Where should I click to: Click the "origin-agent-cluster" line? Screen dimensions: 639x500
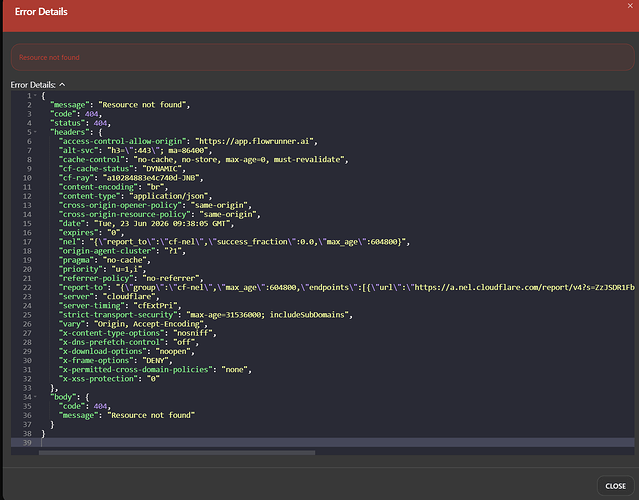122,251
